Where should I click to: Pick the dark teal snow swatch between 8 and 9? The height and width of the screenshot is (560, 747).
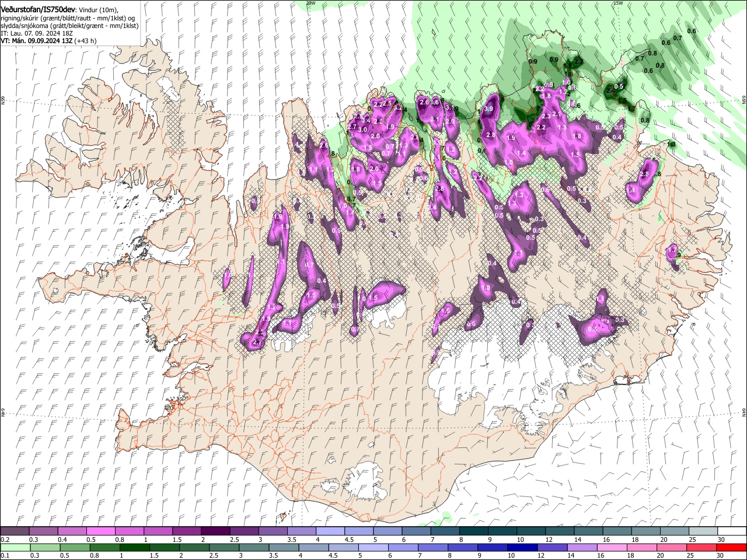(x=473, y=531)
